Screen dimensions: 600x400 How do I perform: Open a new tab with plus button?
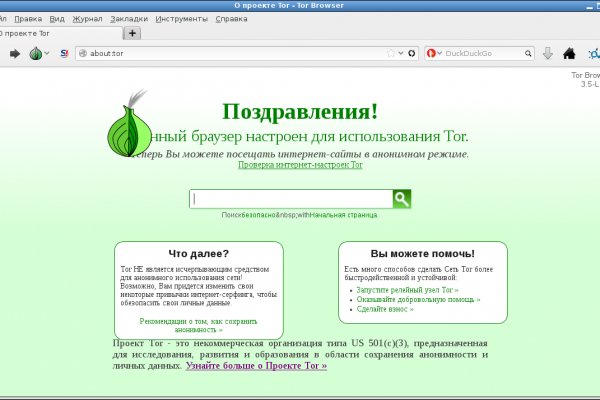tap(133, 33)
